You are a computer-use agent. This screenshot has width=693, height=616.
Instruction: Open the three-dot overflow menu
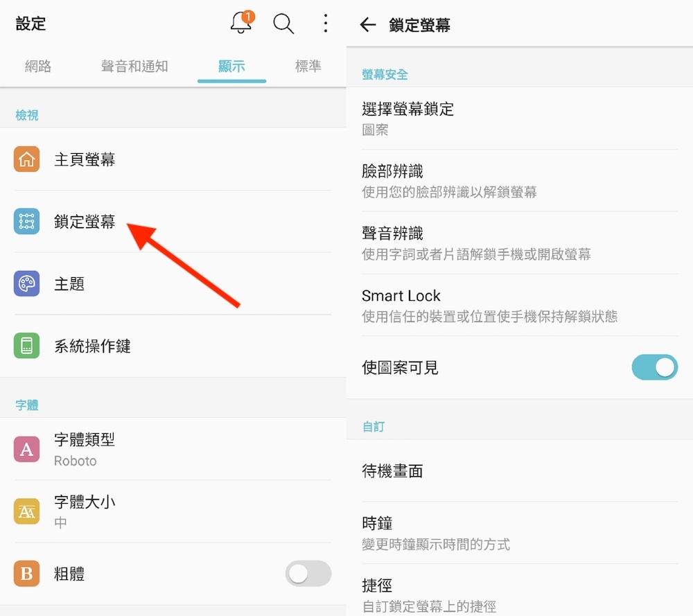click(325, 23)
